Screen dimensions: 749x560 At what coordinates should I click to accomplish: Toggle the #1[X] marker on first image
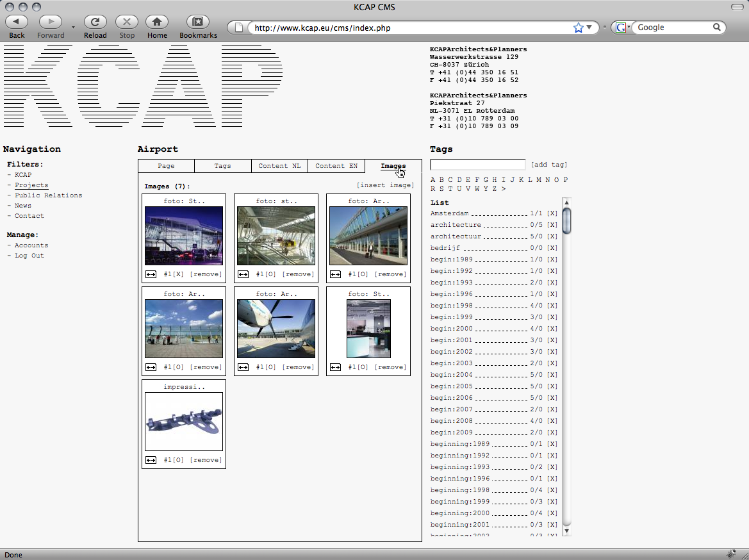174,274
